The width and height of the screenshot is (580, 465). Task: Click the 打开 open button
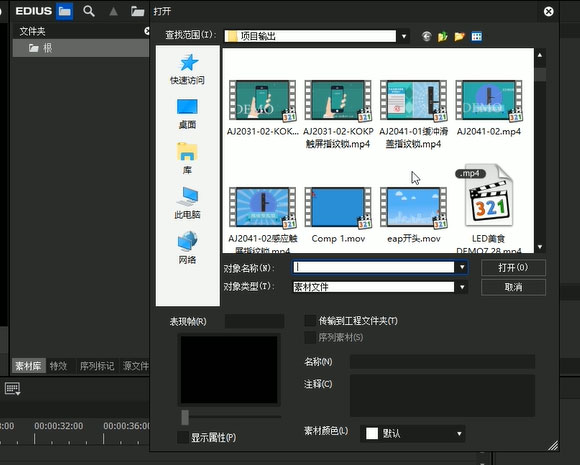(513, 267)
